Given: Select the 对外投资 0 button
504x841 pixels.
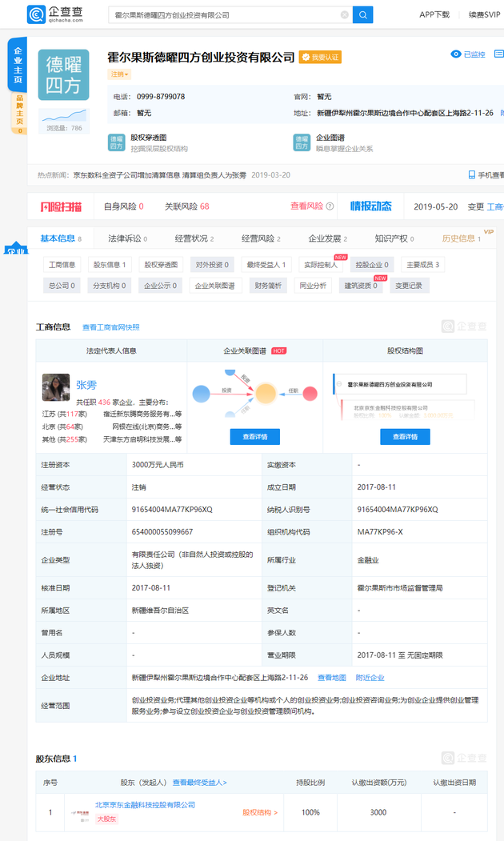Looking at the screenshot, I should coord(212,264).
